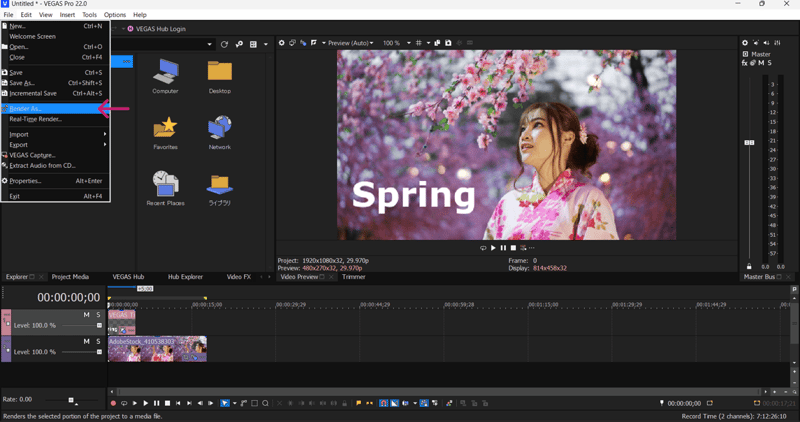800x422 pixels.
Task: Click the Master volume fader handle
Action: (x=749, y=143)
